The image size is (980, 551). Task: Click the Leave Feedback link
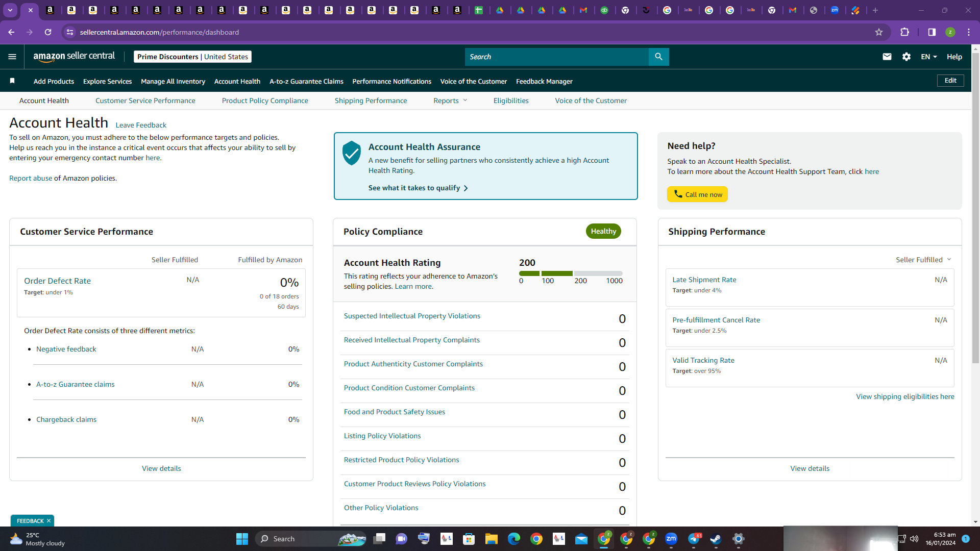pos(141,125)
